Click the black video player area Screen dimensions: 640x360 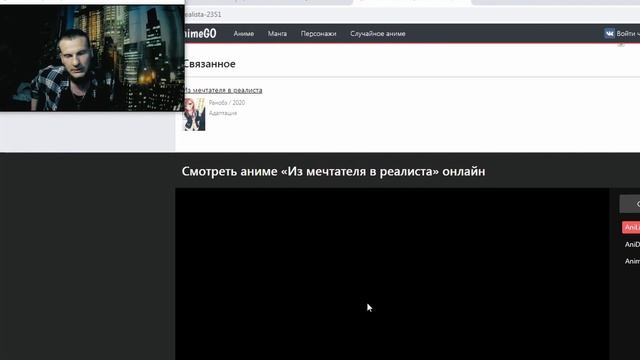[392, 274]
